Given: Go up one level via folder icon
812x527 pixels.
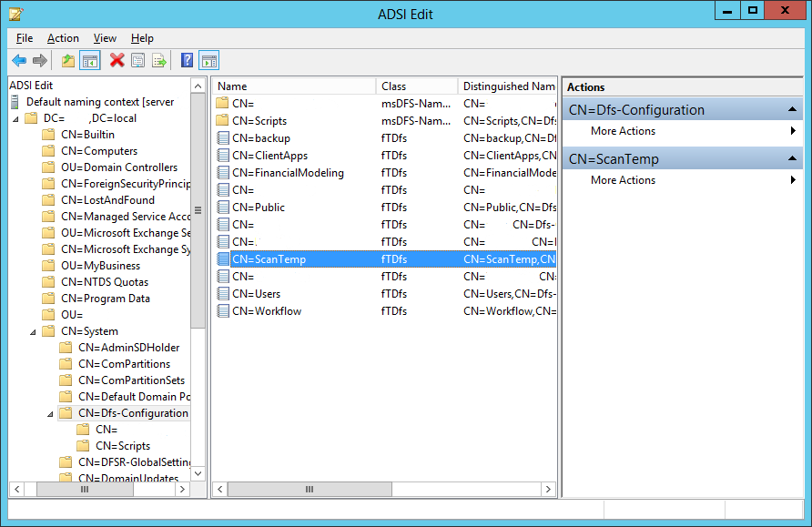Looking at the screenshot, I should point(68,61).
